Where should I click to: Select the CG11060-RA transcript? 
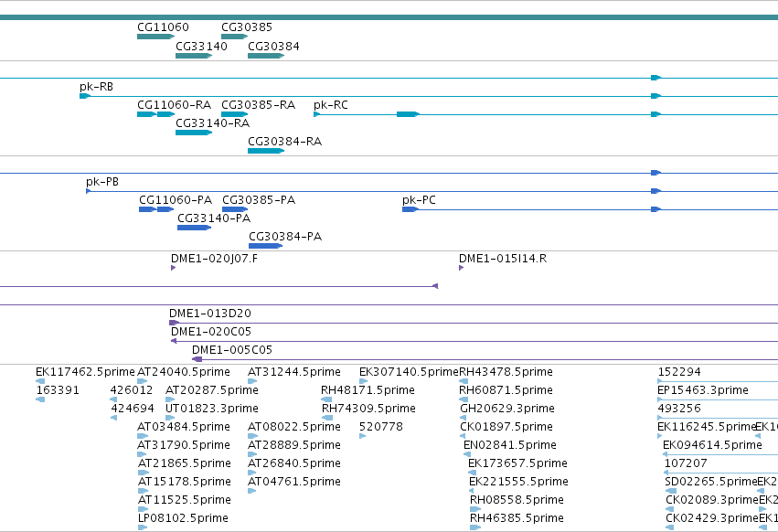pyautogui.click(x=155, y=114)
